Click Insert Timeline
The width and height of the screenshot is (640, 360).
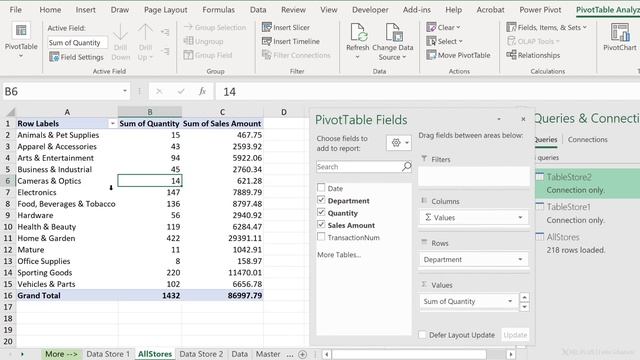click(x=291, y=41)
